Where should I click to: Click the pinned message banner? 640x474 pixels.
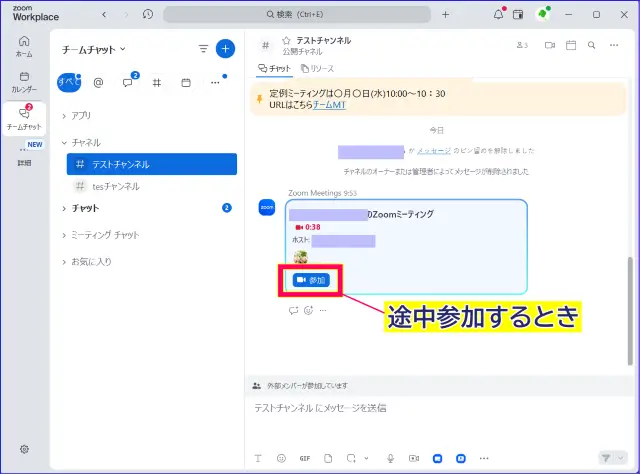pyautogui.click(x=438, y=99)
